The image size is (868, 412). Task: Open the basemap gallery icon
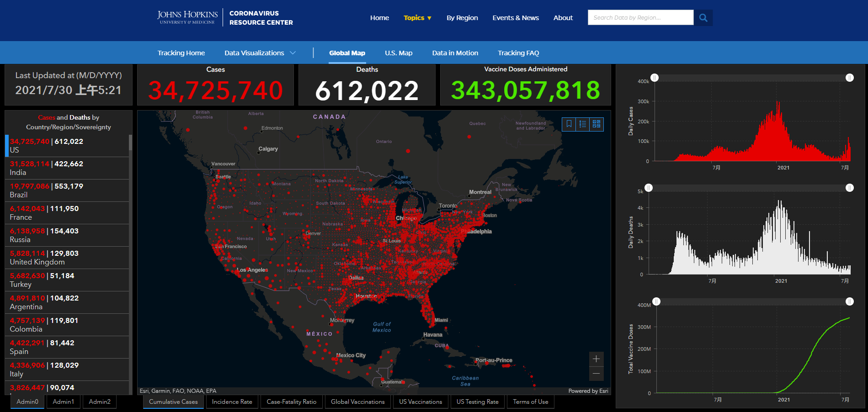(x=596, y=124)
